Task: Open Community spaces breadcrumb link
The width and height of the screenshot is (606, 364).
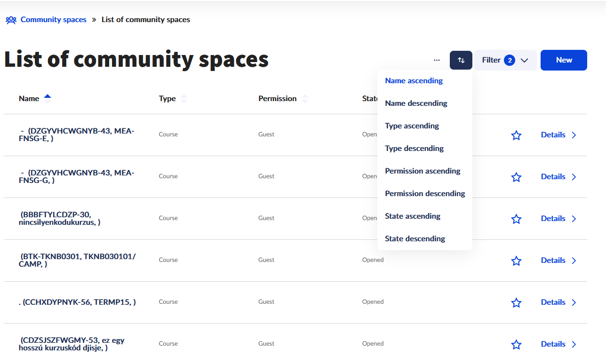Action: tap(53, 20)
